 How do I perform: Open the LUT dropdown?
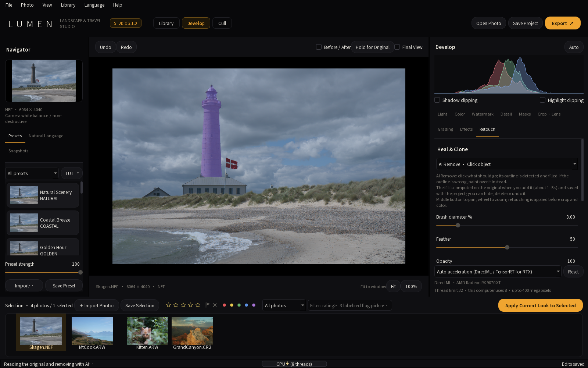click(72, 173)
